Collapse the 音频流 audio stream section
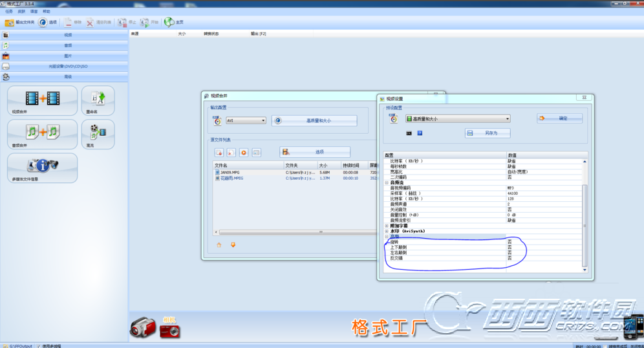 click(x=386, y=183)
